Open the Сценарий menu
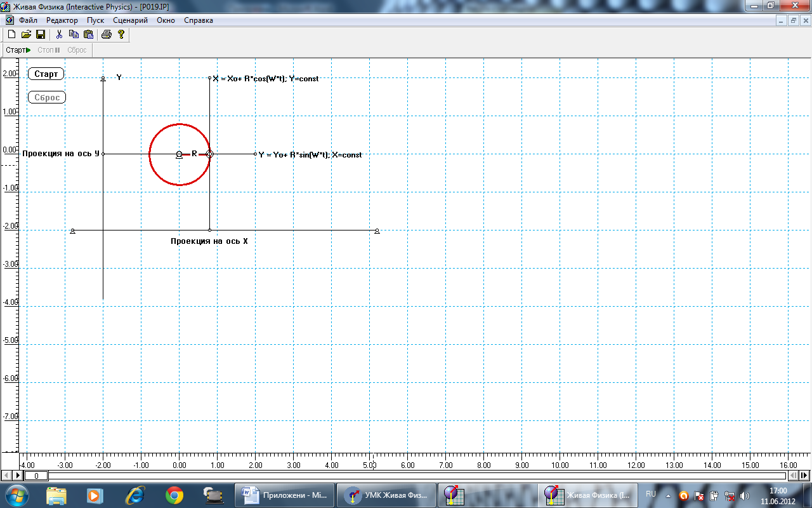Screen dimensions: 812x508 [130, 20]
